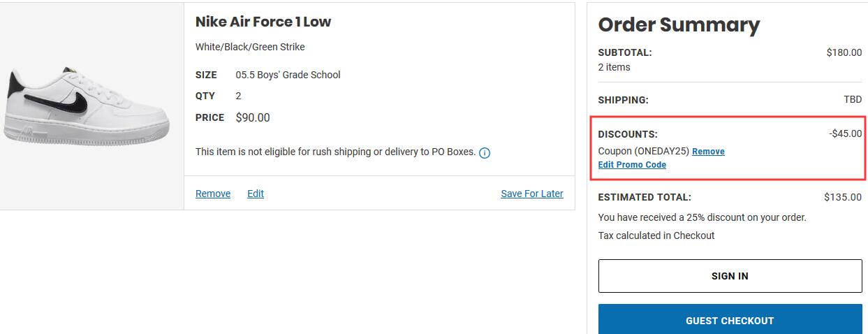The image size is (868, 334).
Task: Select Save For Later for this item
Action: point(532,194)
